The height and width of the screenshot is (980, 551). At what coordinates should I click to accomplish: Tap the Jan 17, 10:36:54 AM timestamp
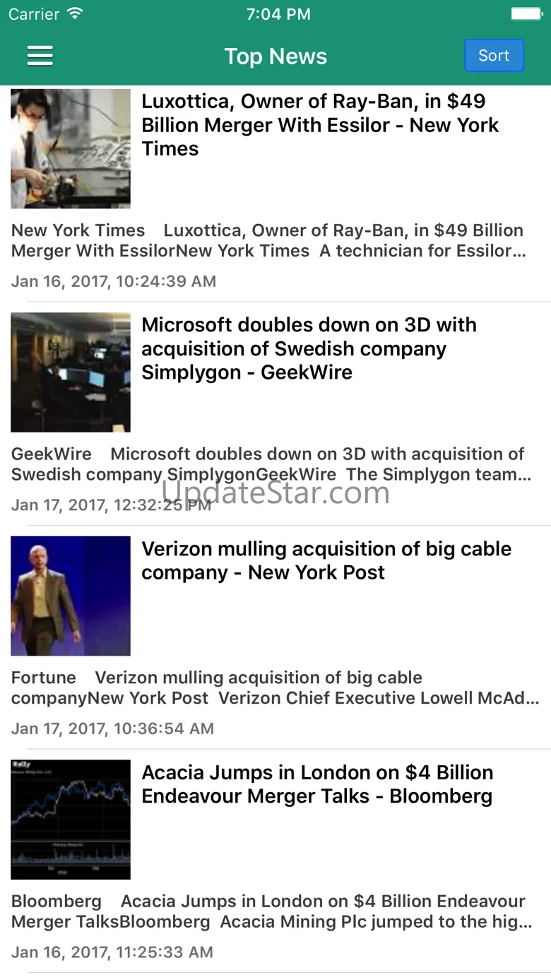coord(112,728)
